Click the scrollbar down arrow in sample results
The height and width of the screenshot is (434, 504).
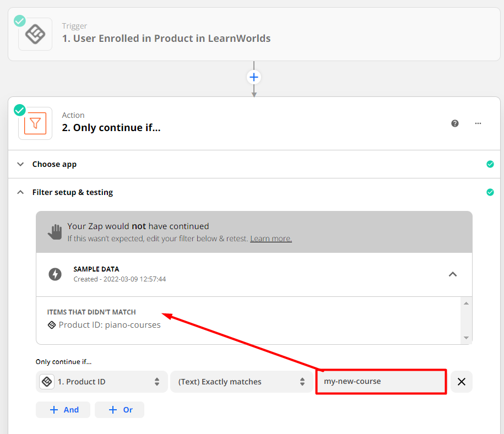[x=466, y=338]
